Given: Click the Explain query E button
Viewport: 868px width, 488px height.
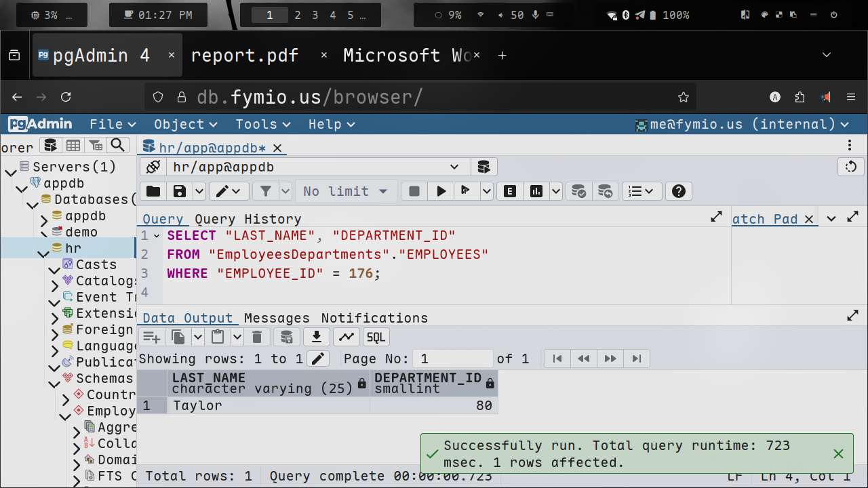Looking at the screenshot, I should [510, 191].
